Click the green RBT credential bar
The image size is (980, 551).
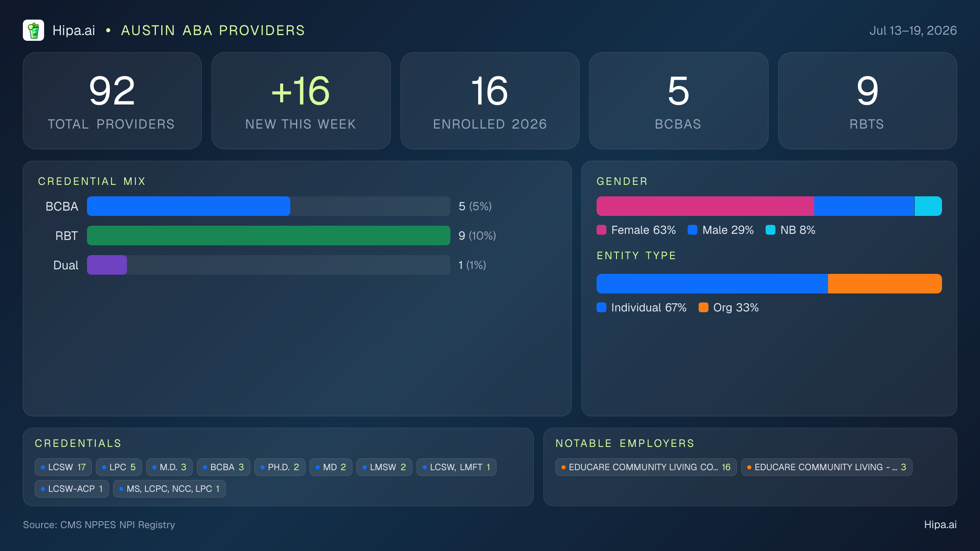(x=269, y=236)
